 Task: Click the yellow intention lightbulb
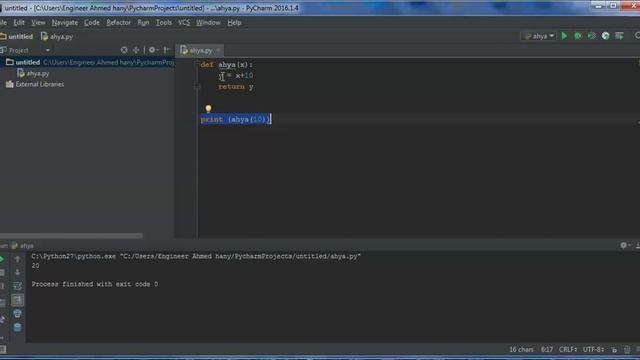tap(209, 109)
